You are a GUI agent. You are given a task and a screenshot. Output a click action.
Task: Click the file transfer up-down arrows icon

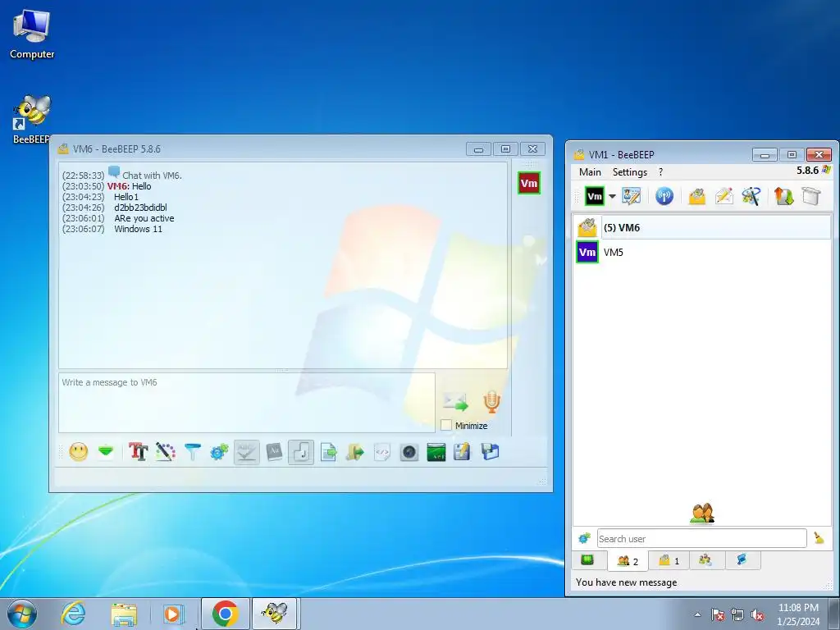[783, 196]
